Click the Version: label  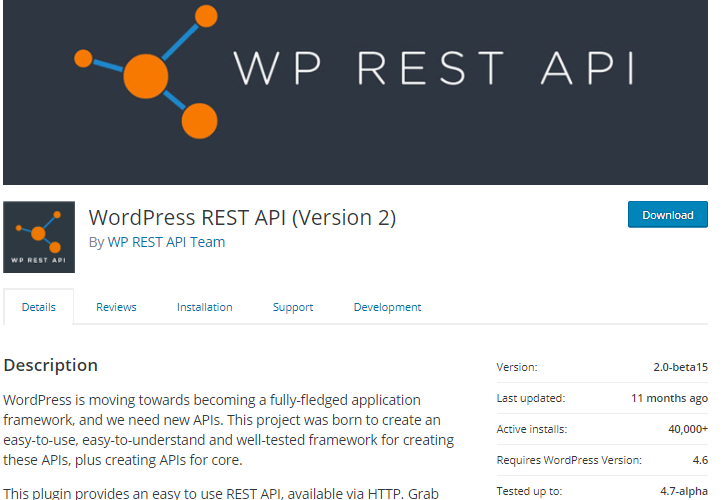pyautogui.click(x=517, y=367)
